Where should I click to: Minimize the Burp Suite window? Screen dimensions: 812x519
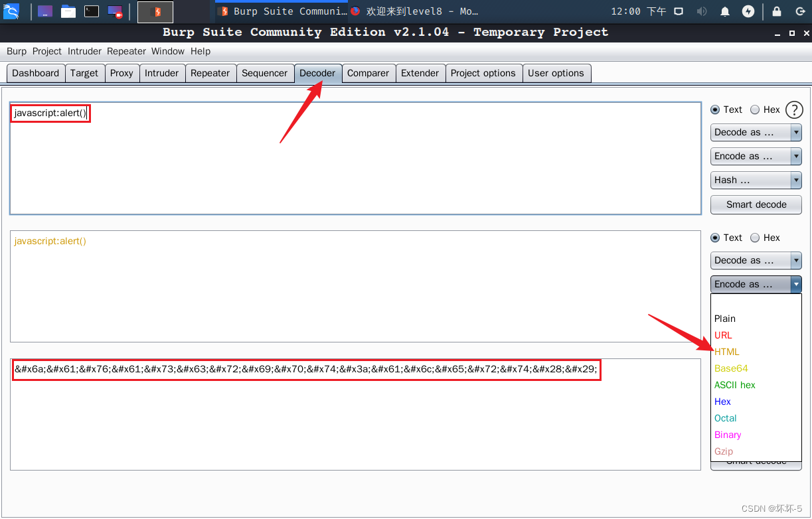click(x=777, y=33)
